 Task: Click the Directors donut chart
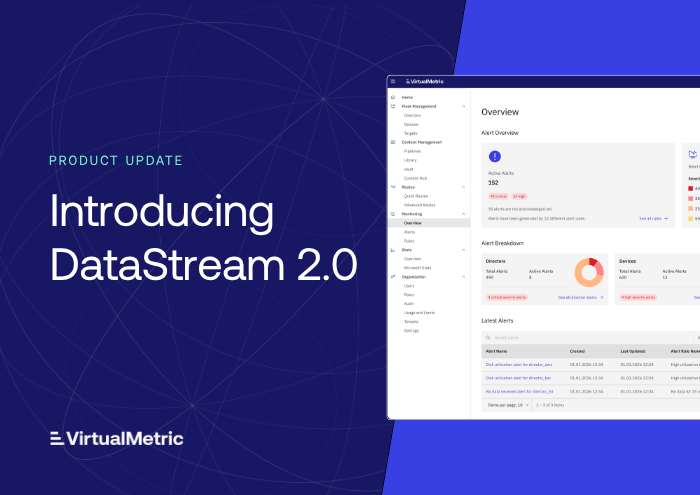tap(589, 272)
